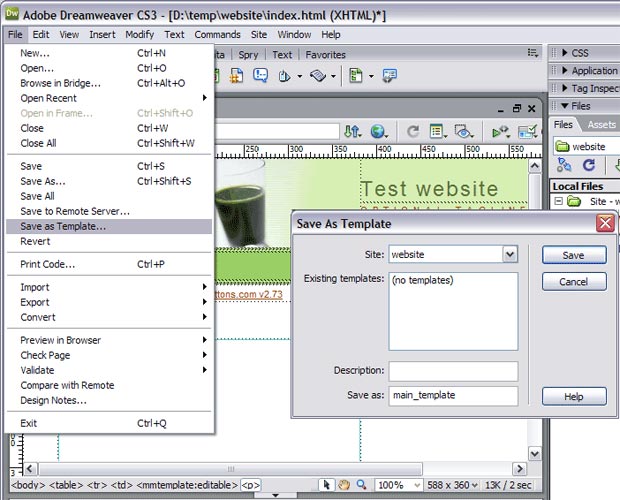This screenshot has height=500, width=620.
Task: Click the Connect to remote host icon
Action: [563, 164]
